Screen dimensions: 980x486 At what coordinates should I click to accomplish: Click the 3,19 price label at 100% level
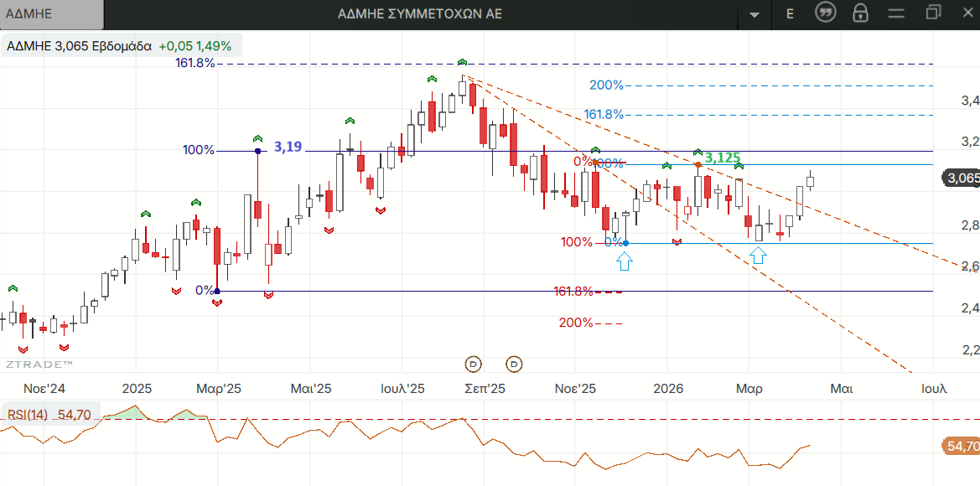[288, 147]
